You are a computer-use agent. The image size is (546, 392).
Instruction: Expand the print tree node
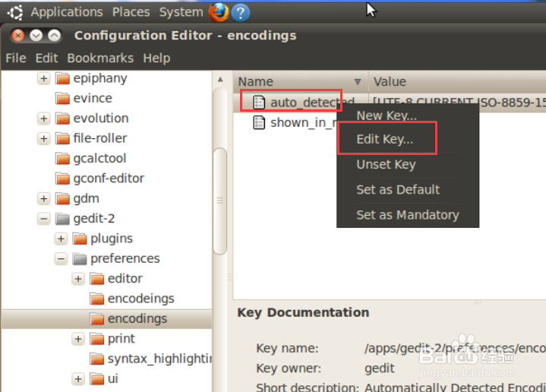tap(78, 339)
